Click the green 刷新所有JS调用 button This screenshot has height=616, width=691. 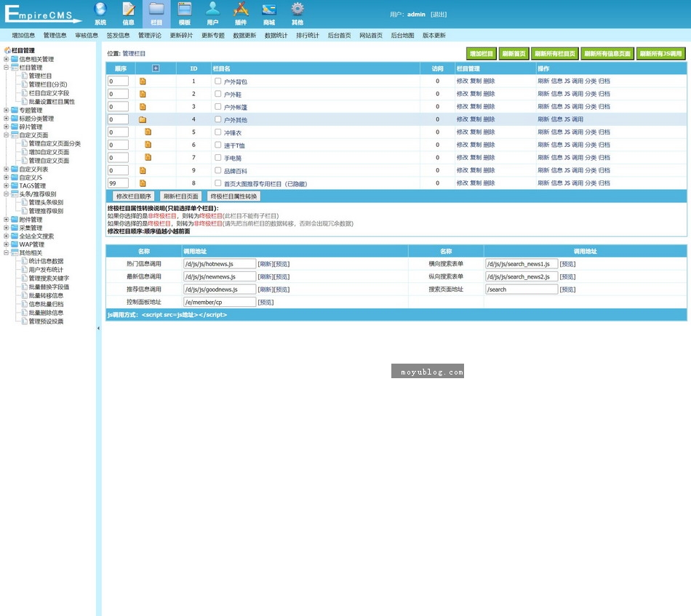(x=660, y=54)
